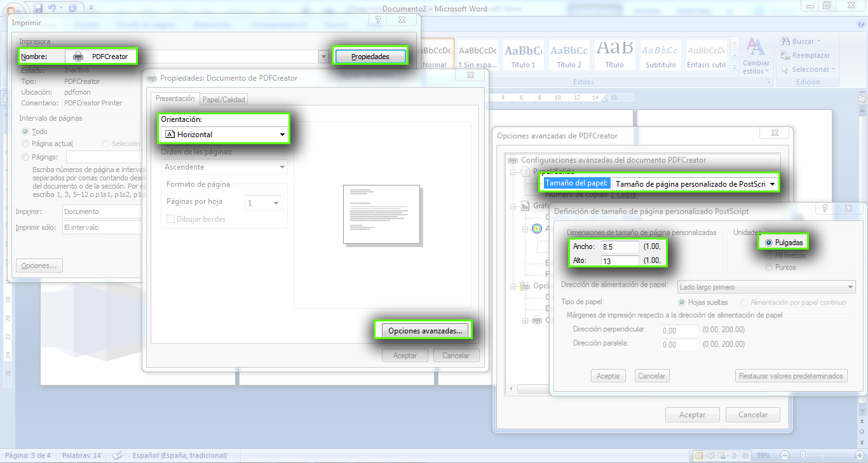Screen dimensions: 868x463
Task: Click the Cambiar estilos icon
Action: point(756,47)
